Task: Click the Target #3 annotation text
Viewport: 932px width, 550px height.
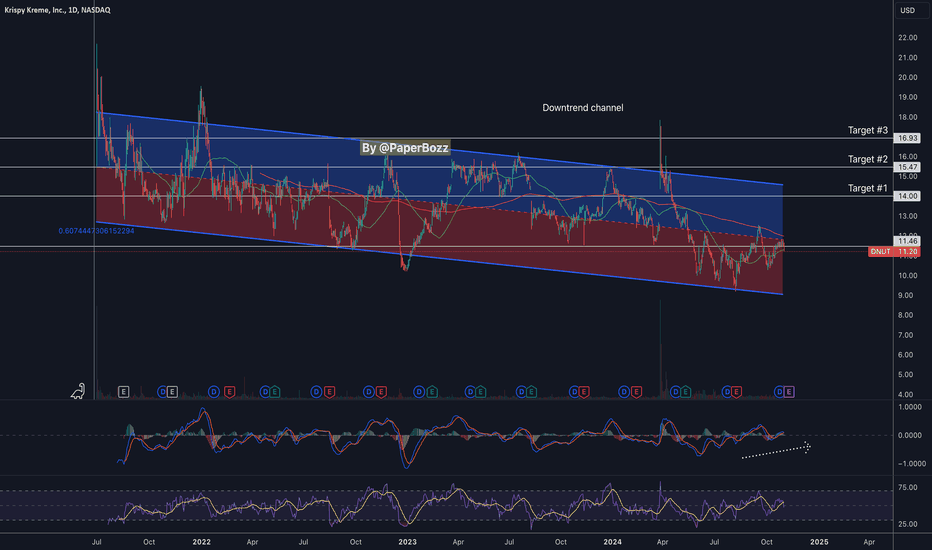Action: pyautogui.click(x=867, y=130)
